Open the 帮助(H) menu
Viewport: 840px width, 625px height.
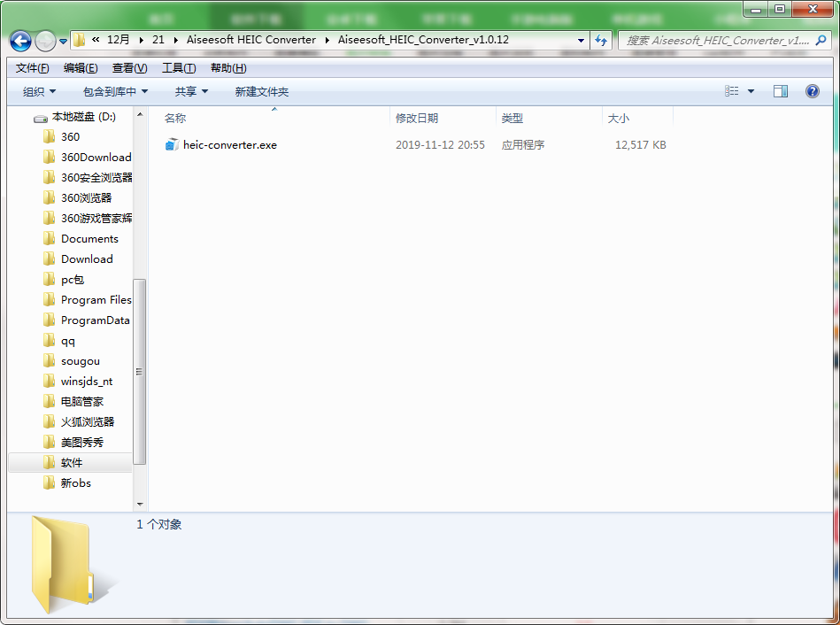[x=228, y=68]
